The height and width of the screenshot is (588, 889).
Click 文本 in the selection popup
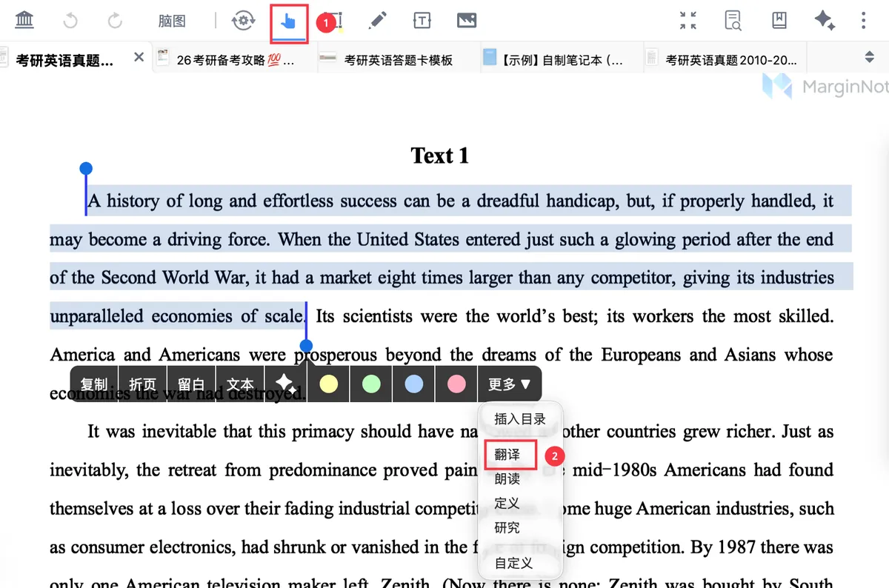[x=240, y=384]
